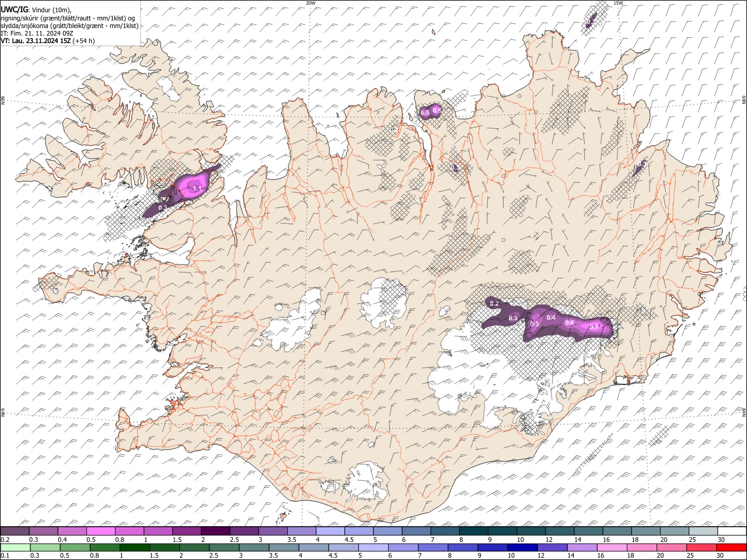Image resolution: width=747 pixels, height=560 pixels.
Task: Click the '0.2' precipitation value on the map
Action: [x=494, y=303]
